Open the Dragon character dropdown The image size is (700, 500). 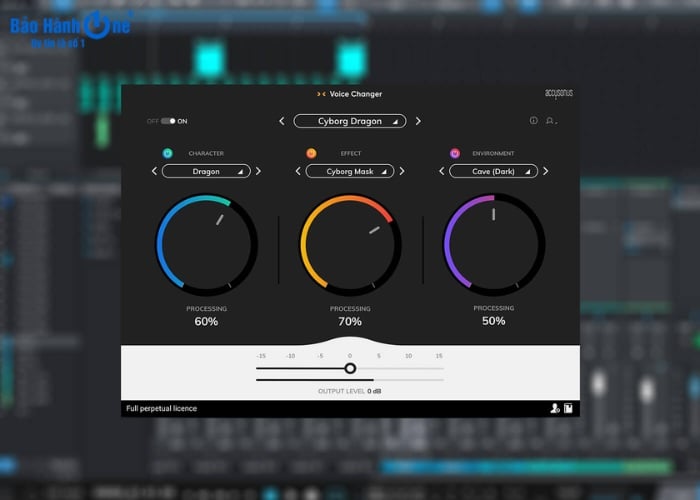point(206,171)
